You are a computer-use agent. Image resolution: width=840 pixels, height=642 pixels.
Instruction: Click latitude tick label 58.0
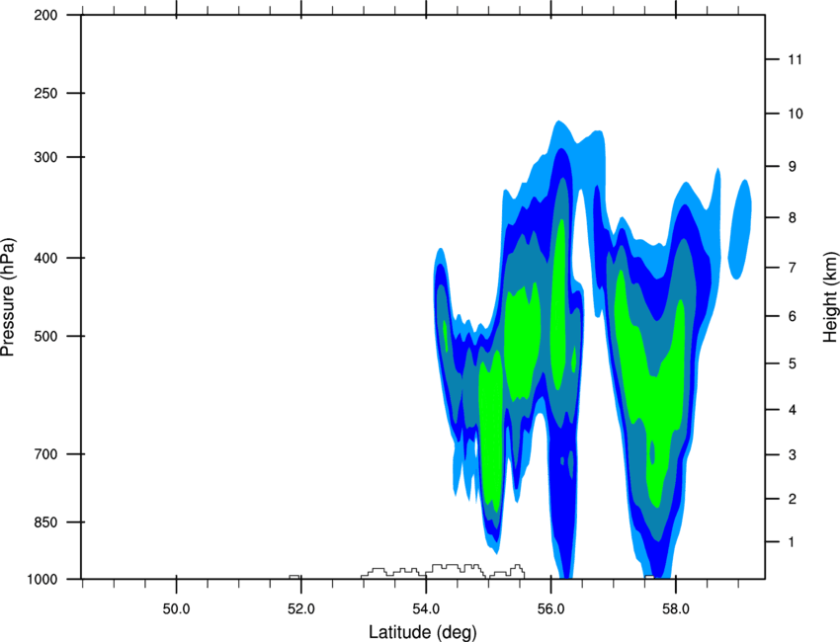pyautogui.click(x=676, y=609)
